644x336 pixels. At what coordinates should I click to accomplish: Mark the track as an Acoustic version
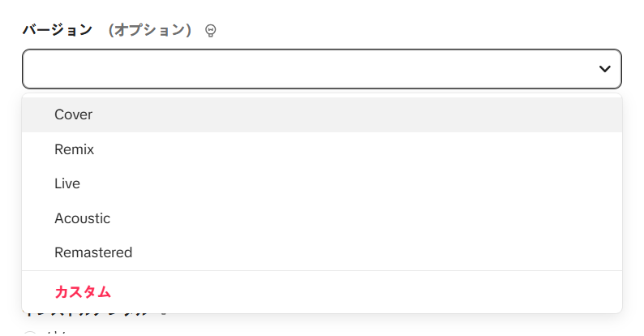[82, 218]
